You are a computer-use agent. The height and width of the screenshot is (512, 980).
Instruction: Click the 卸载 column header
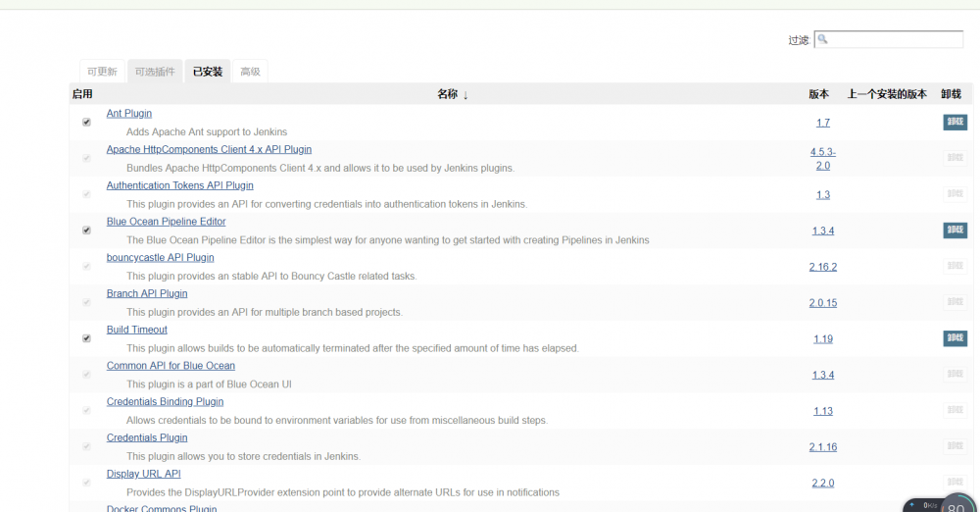click(952, 94)
